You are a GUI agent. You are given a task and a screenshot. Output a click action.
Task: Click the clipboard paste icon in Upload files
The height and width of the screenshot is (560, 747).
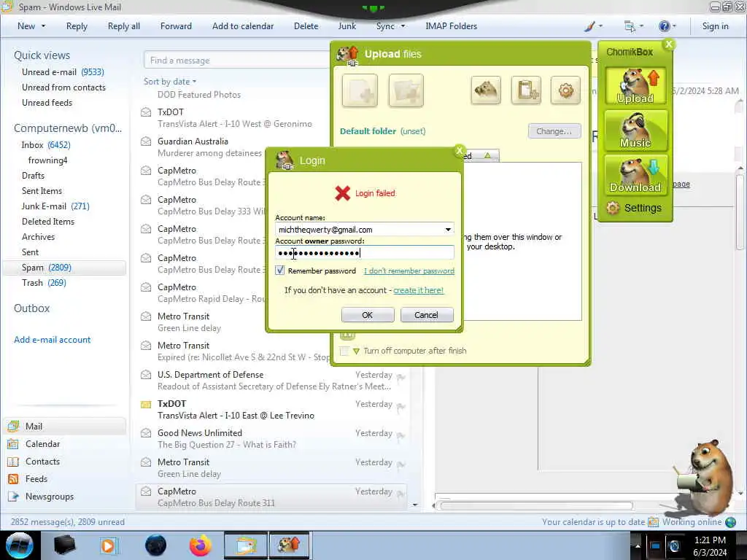526,90
